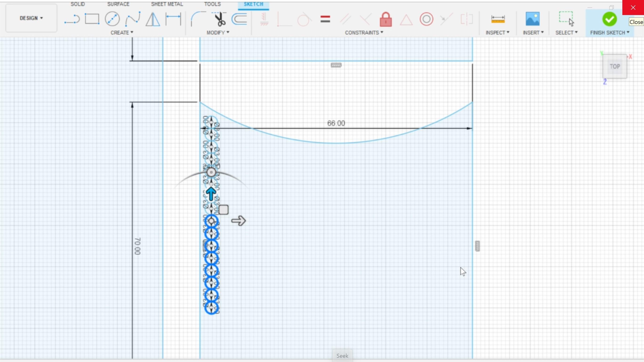Click the Fix/Unfix lock constraint

click(386, 19)
